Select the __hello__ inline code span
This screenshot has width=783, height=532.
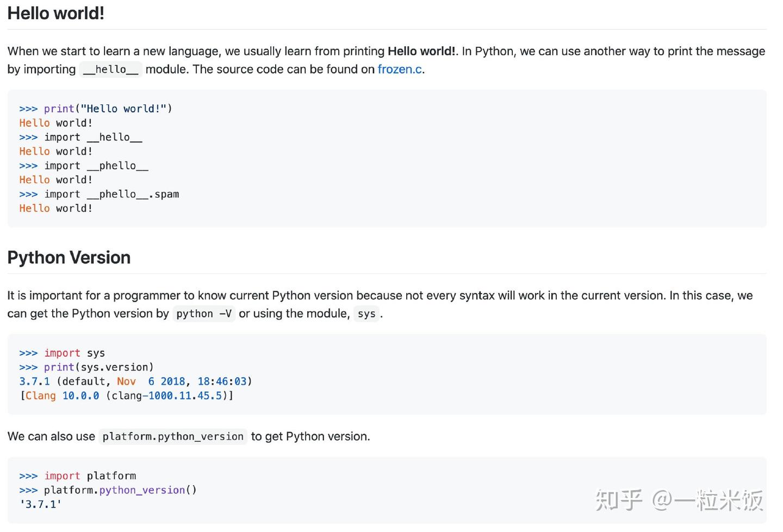pos(110,70)
